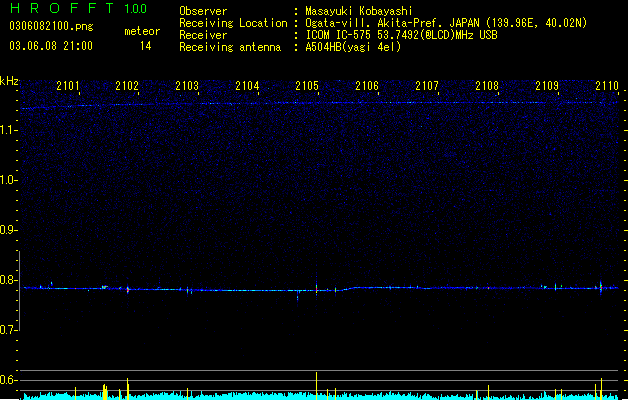629x400 pixels.
Task: Click the tall yellow power spike under 2105
Action: [x=317, y=386]
